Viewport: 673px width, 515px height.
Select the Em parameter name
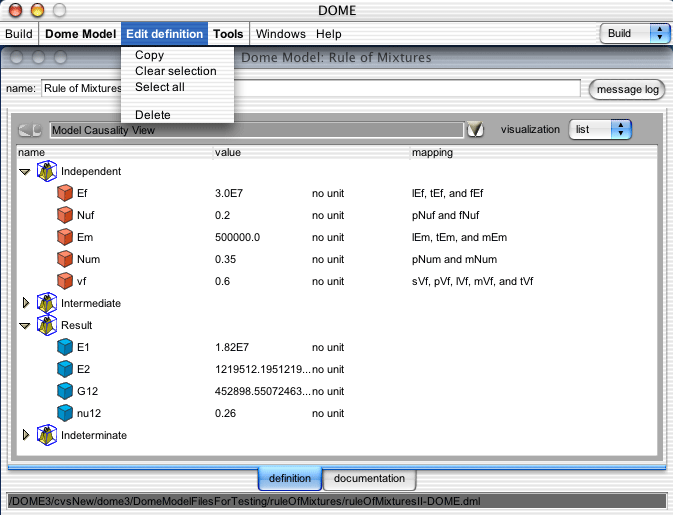(x=85, y=237)
